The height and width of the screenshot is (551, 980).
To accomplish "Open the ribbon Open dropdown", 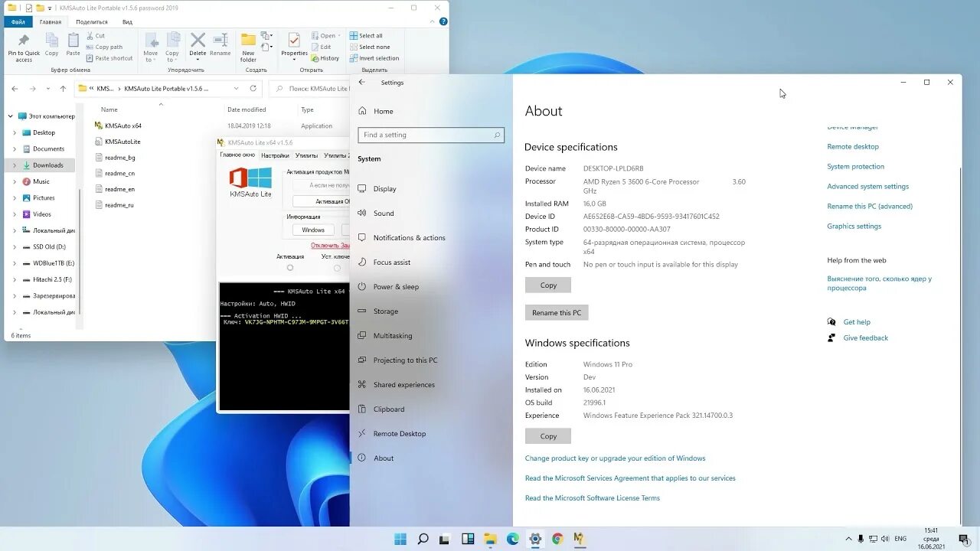I will click(328, 35).
